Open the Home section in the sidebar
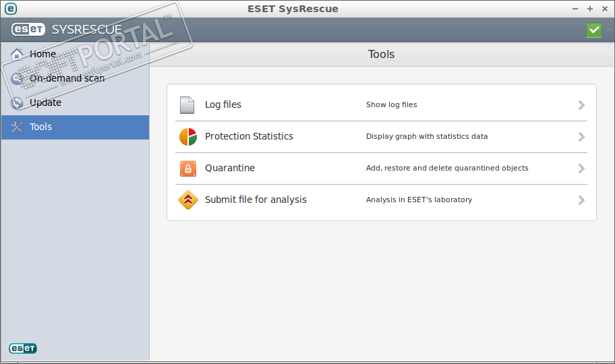Viewport: 615px width, 364px height. (x=75, y=54)
